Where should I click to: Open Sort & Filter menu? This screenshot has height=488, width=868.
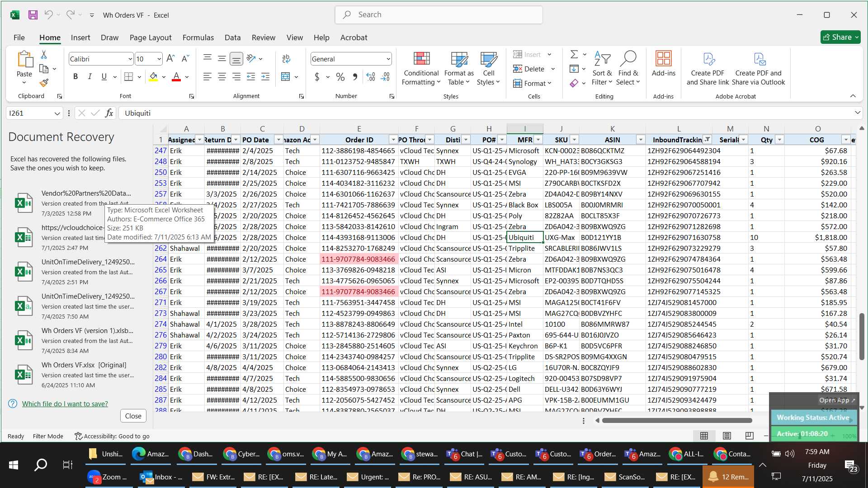click(x=602, y=68)
